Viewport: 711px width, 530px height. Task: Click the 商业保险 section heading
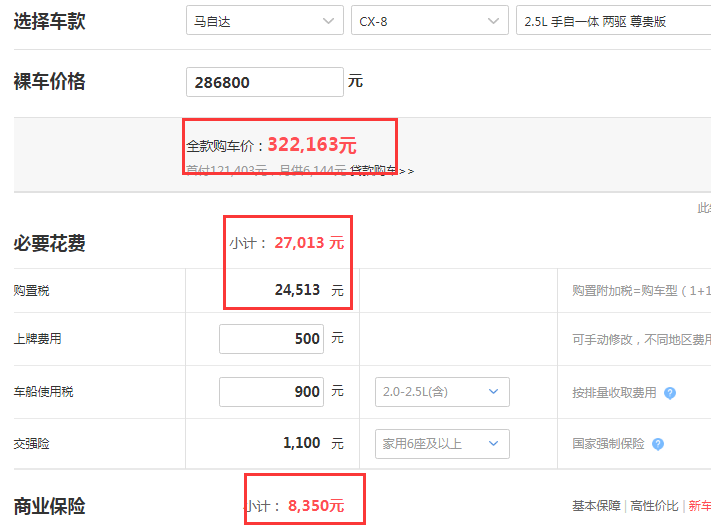(x=49, y=506)
